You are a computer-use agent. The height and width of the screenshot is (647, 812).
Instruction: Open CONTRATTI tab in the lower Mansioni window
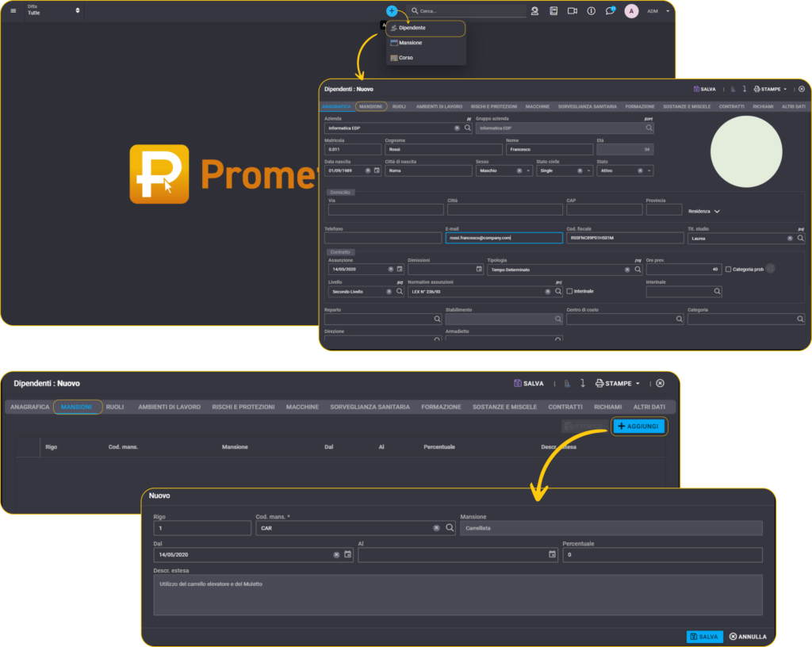click(x=565, y=408)
